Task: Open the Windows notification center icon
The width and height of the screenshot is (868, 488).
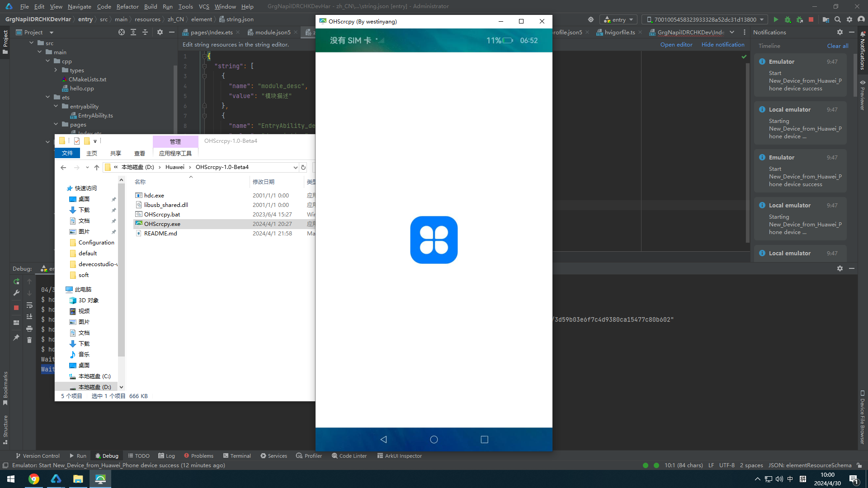Action: [x=854, y=479]
